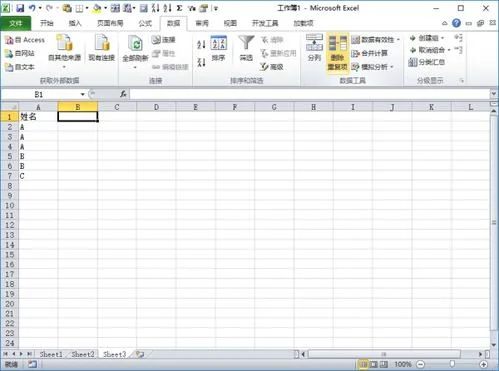Insert a new worksheet via tab icon

pos(140,354)
